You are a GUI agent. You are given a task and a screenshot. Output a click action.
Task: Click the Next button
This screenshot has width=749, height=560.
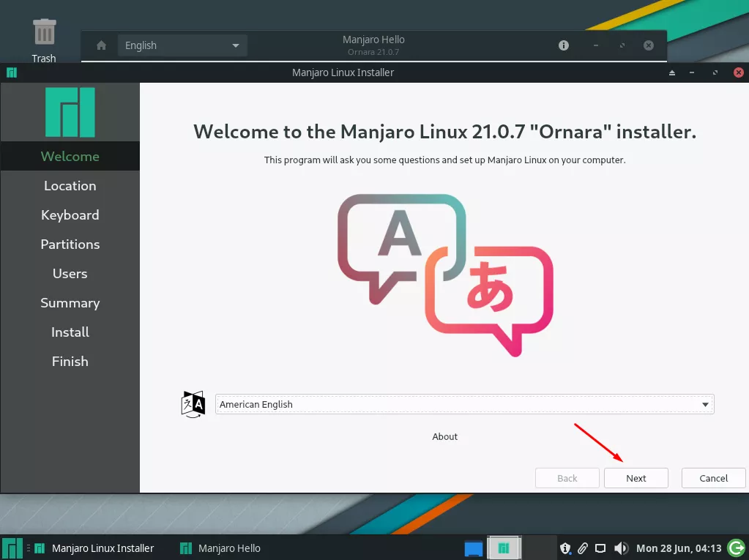click(x=636, y=478)
